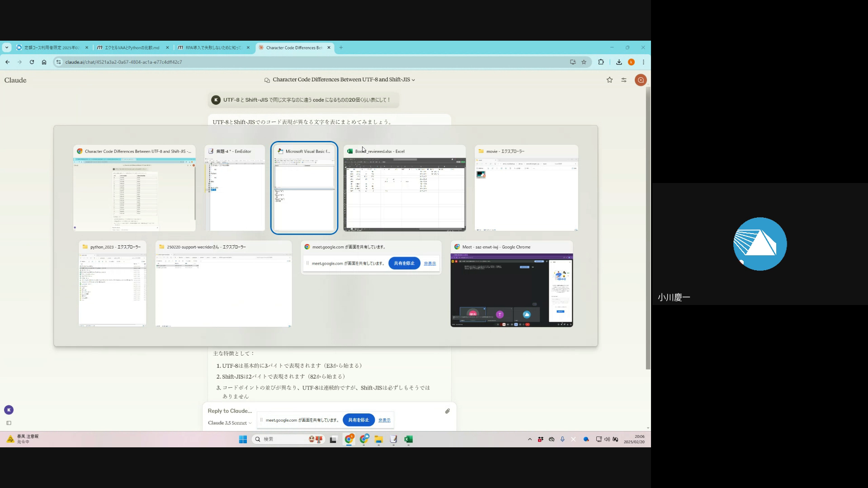The width and height of the screenshot is (868, 488).
Task: Show hidden system tray icons
Action: coord(530,439)
